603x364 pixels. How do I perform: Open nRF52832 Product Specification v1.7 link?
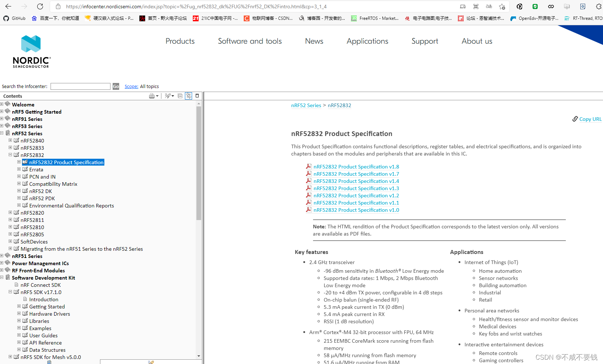356,174
